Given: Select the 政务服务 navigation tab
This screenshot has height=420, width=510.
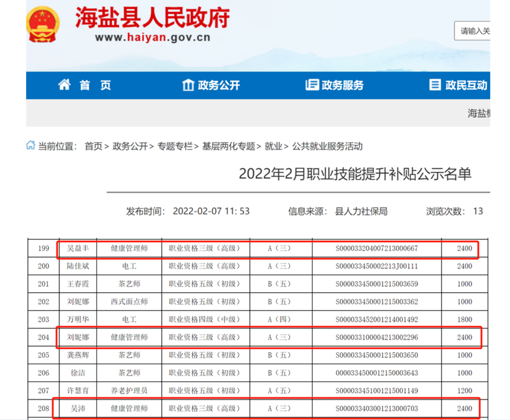Looking at the screenshot, I should [x=342, y=85].
